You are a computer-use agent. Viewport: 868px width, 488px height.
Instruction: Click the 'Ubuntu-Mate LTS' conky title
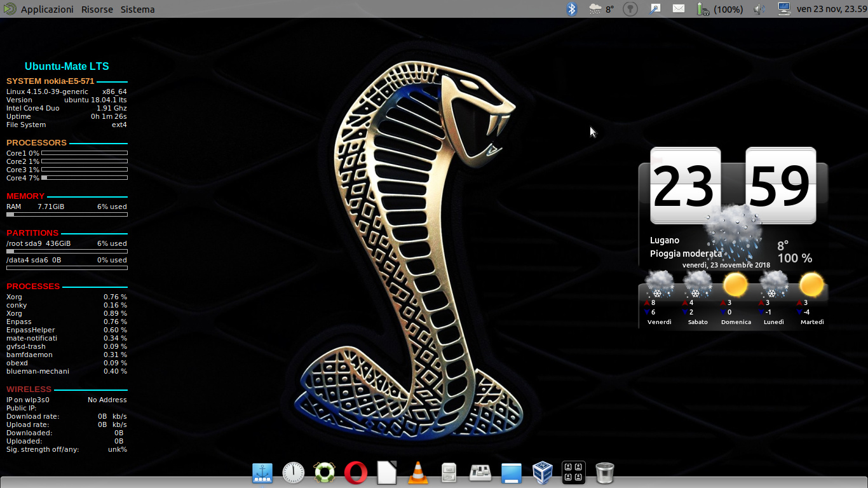click(x=67, y=66)
